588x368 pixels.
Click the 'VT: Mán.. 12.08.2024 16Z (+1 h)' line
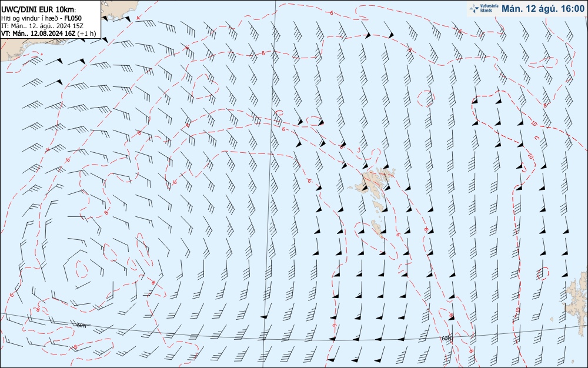click(48, 34)
